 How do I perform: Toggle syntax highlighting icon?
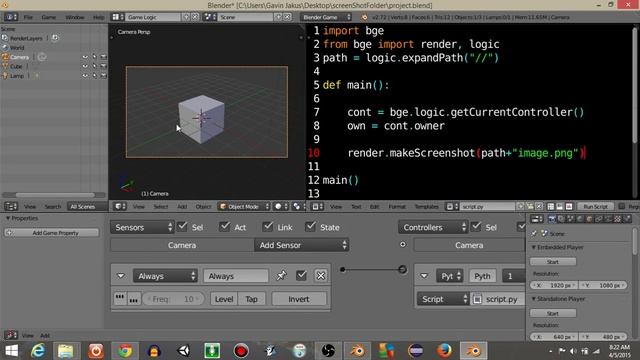[569, 207]
